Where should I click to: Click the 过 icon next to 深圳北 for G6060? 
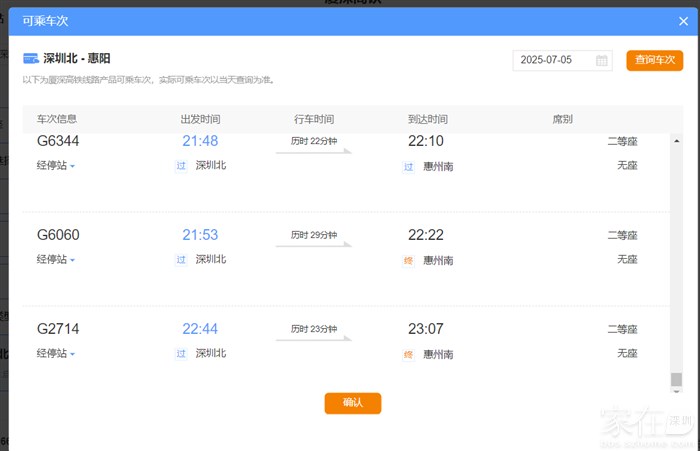[181, 259]
